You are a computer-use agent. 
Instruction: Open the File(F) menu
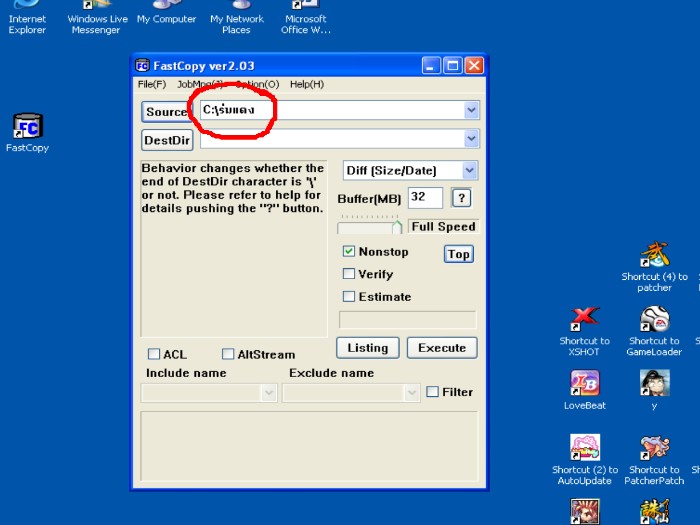tap(152, 84)
